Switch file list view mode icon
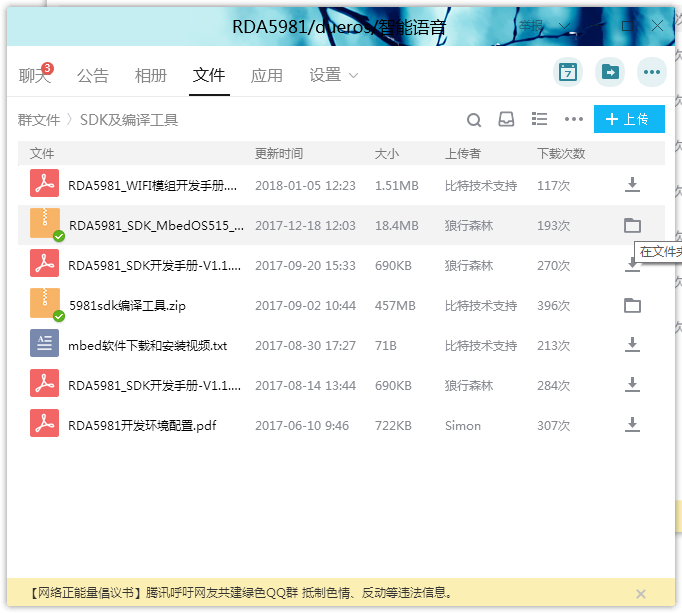Screen dimensions: 682x613 (x=539, y=119)
